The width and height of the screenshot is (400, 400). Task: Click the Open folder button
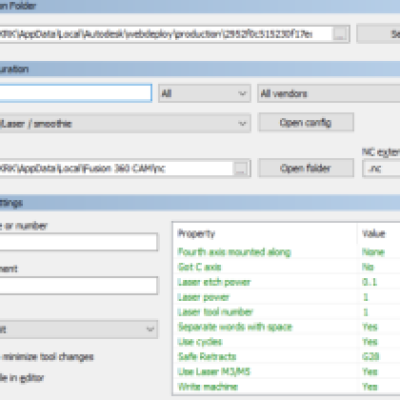point(306,168)
